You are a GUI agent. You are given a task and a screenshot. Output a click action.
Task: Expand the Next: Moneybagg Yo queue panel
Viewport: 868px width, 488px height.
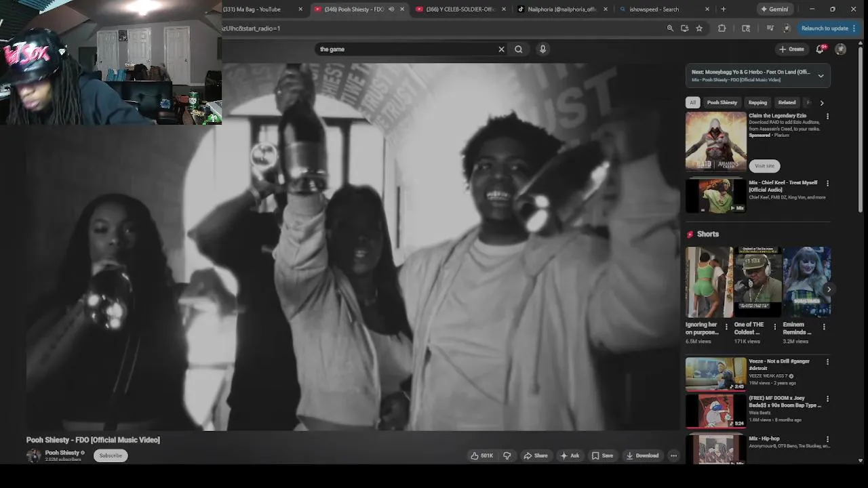click(x=821, y=76)
